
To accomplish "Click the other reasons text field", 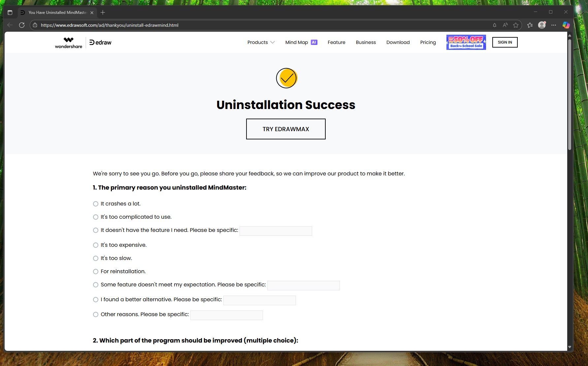I will tap(227, 315).
